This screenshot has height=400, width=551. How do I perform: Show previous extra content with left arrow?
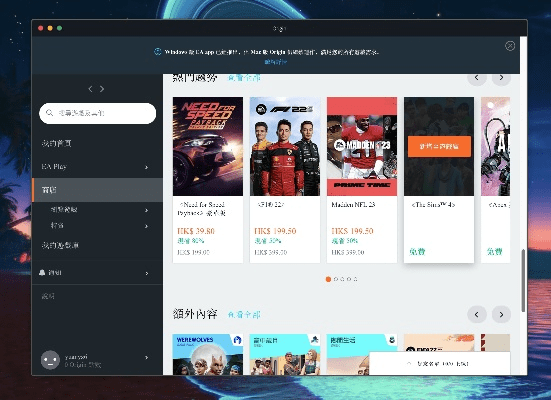[477, 314]
